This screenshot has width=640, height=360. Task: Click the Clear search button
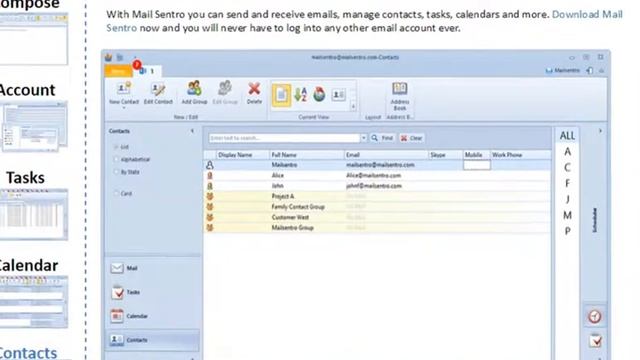pyautogui.click(x=411, y=138)
